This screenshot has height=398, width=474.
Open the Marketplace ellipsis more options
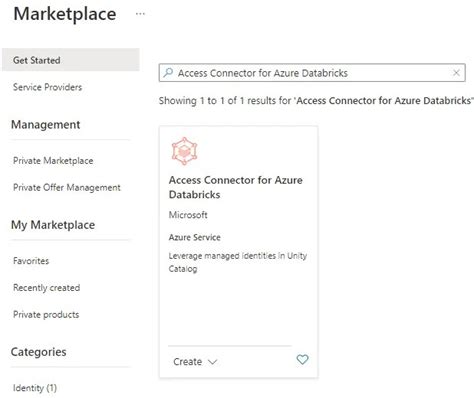[x=140, y=14]
